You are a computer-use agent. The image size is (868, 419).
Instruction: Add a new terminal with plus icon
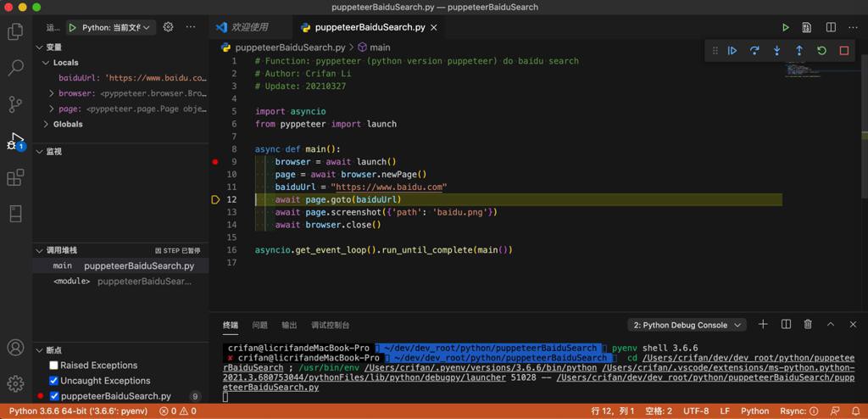[x=763, y=325]
